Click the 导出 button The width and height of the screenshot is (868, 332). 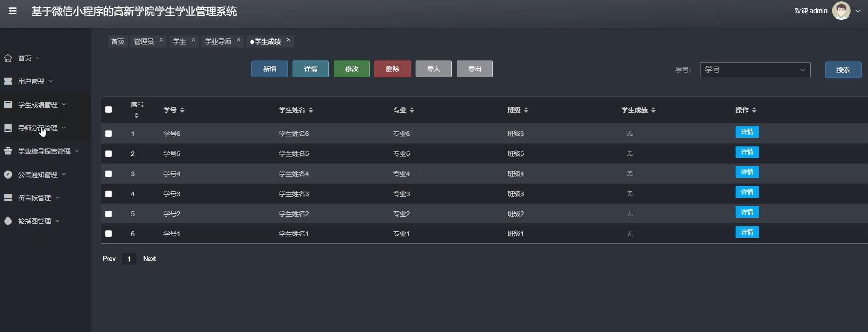point(475,69)
